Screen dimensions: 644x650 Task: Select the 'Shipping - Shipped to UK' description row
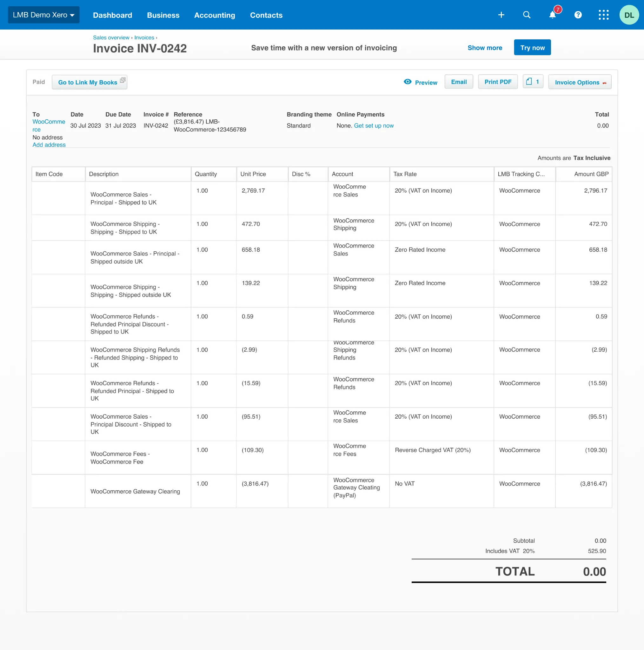(138, 228)
